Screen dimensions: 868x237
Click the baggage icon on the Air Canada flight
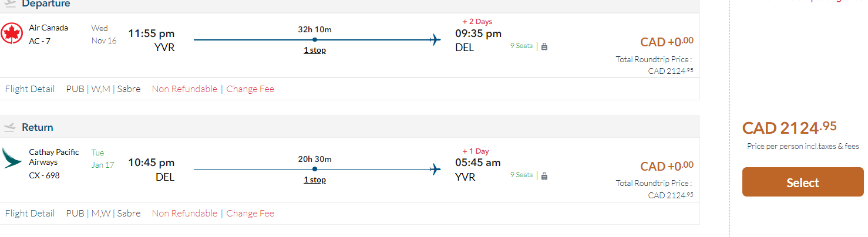click(x=544, y=46)
